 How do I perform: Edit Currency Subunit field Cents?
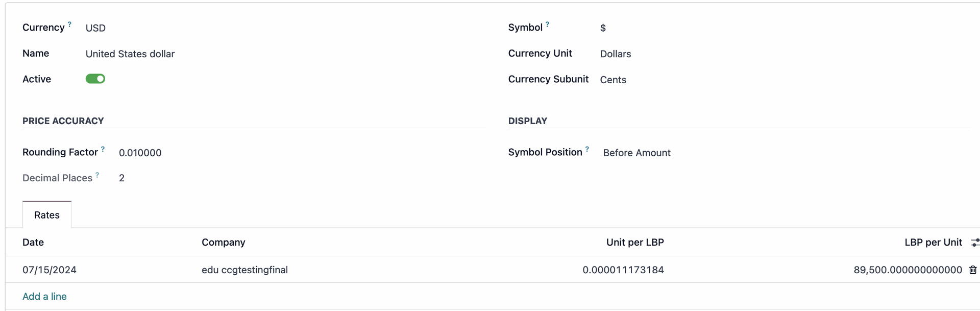[612, 80]
